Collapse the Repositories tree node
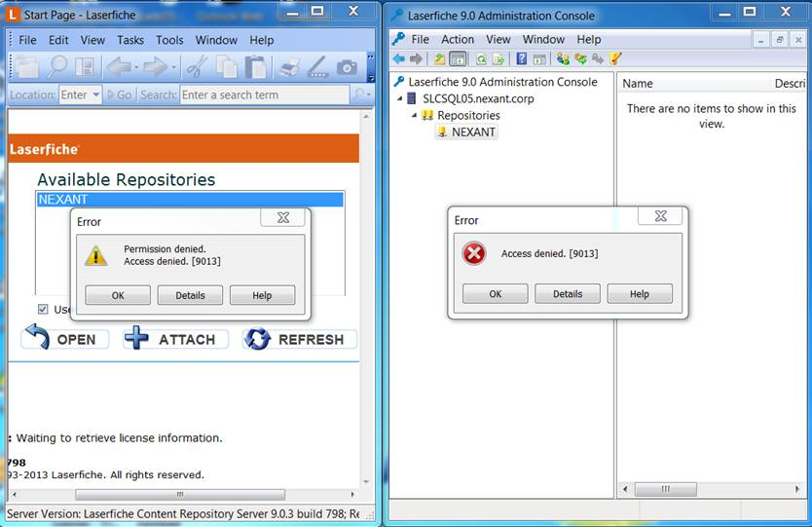This screenshot has width=812, height=527. point(415,115)
